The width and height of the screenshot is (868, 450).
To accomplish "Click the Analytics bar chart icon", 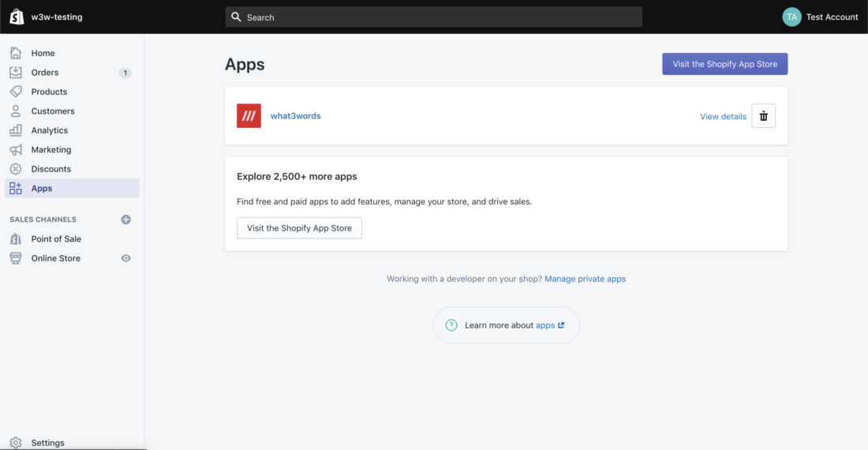I will (x=16, y=130).
